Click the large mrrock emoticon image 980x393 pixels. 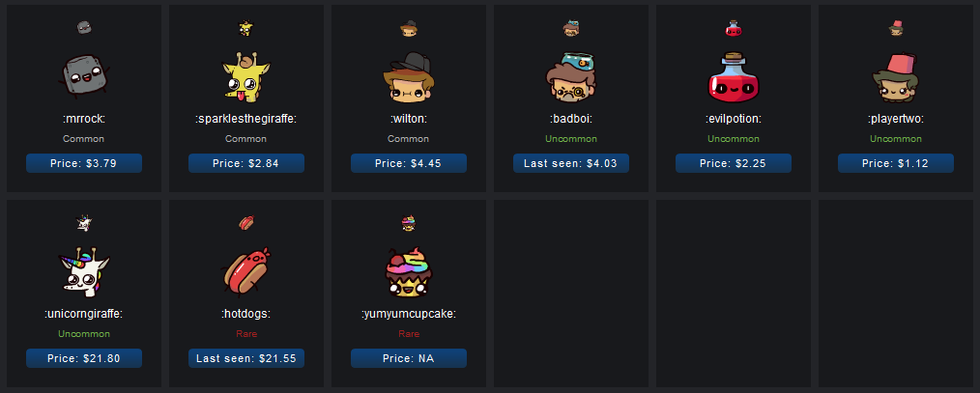click(84, 77)
